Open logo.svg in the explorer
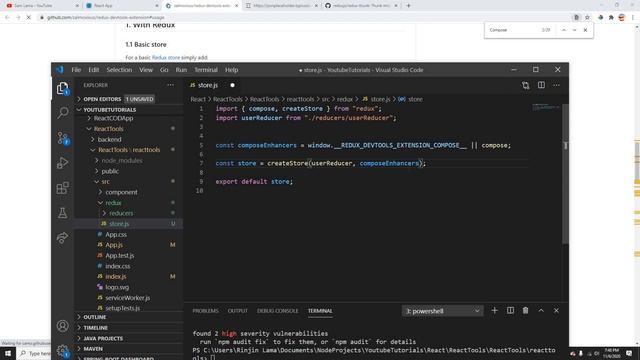Screen dimensions: 640x360 pos(117,287)
